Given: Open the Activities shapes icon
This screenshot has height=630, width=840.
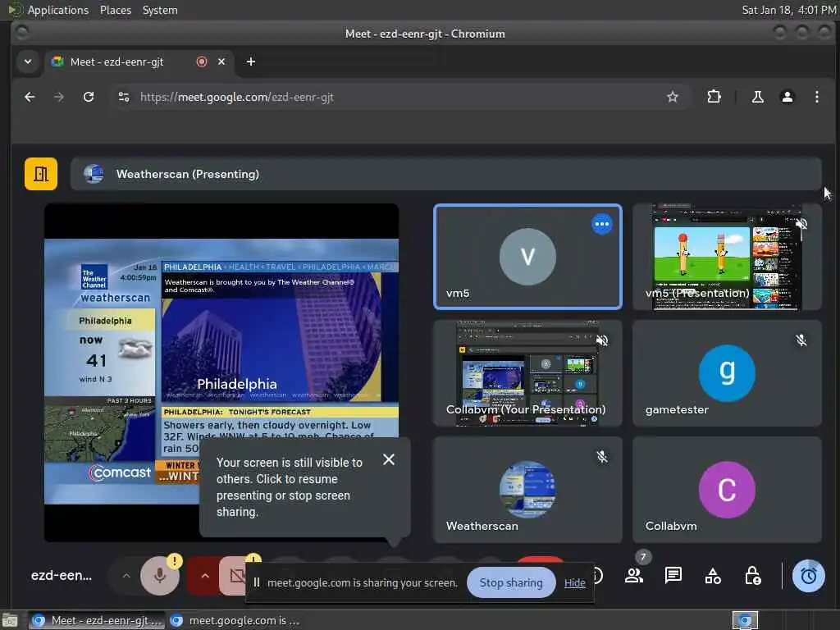Looking at the screenshot, I should pos(713,576).
